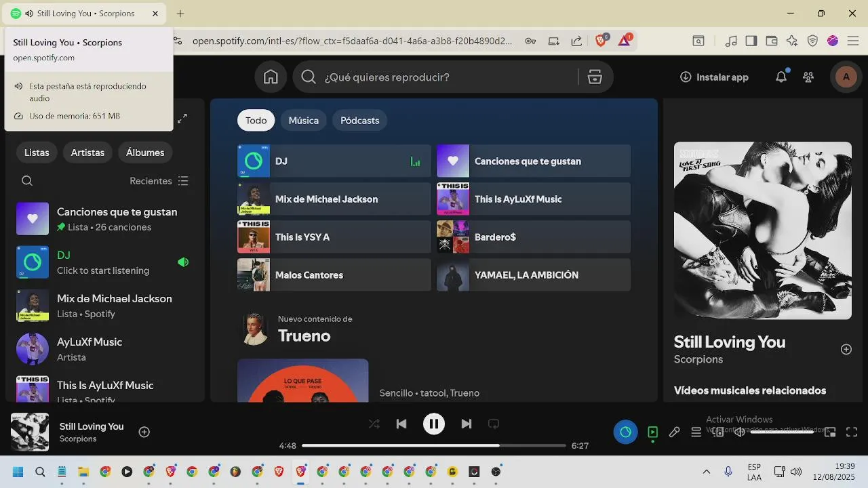Add Still Loving You to liked songs in player bar
868x488 pixels.
pyautogui.click(x=144, y=432)
